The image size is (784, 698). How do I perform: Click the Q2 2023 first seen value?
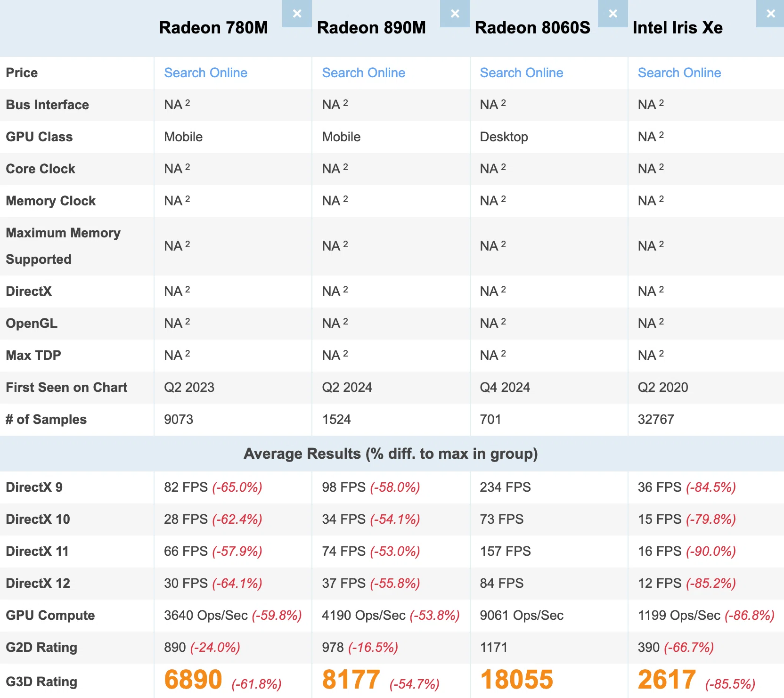pyautogui.click(x=189, y=387)
